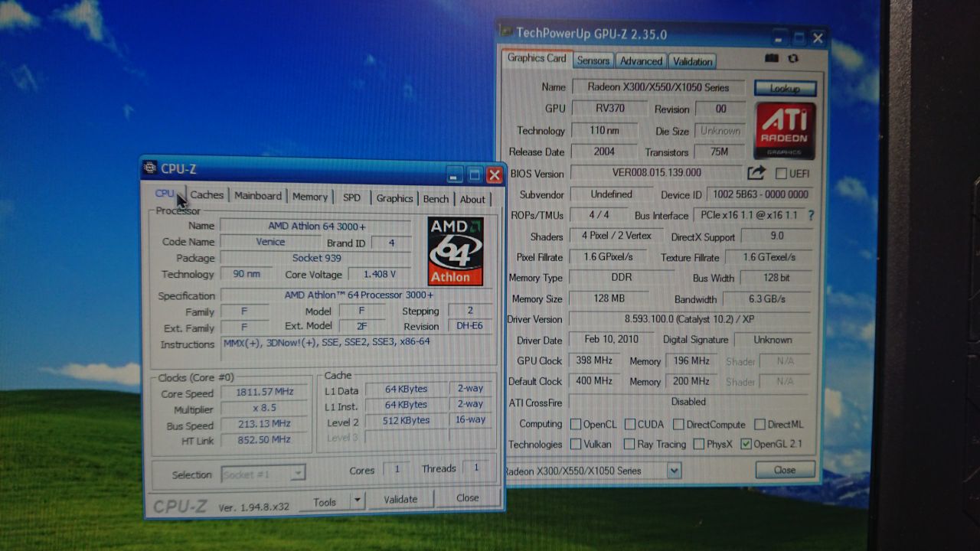Click the 110 nm Technology value
Screen dimensions: 980x551
coord(604,130)
